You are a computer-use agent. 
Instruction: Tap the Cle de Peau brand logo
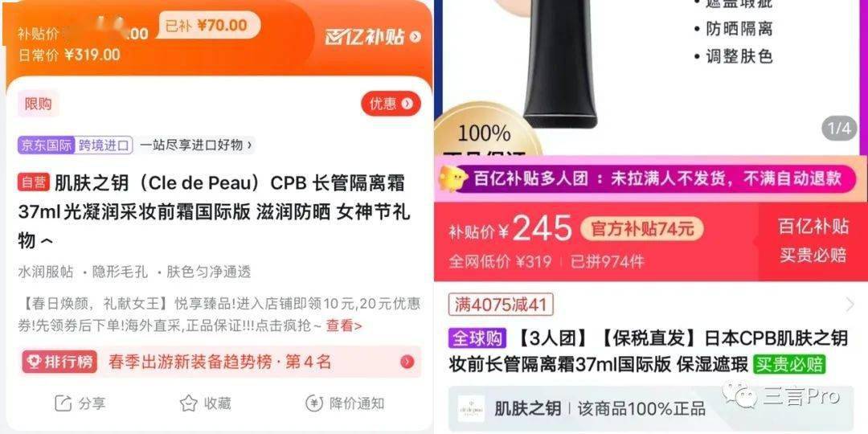471,409
